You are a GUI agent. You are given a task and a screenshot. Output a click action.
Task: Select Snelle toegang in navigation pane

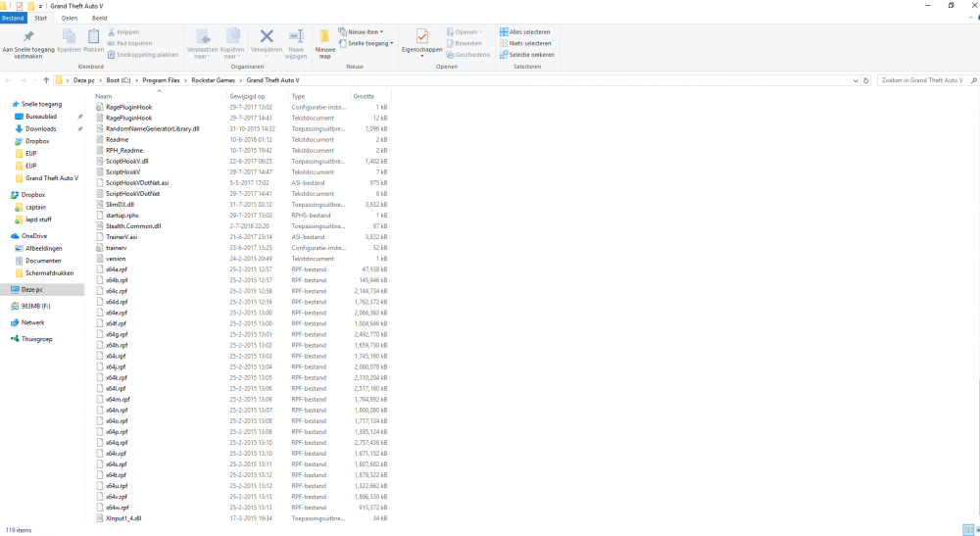point(41,104)
